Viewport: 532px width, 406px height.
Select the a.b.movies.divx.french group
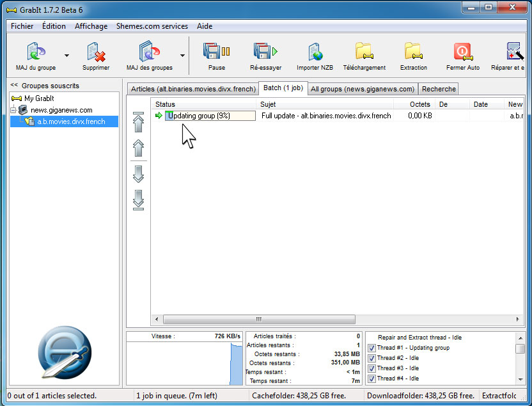[x=71, y=121]
